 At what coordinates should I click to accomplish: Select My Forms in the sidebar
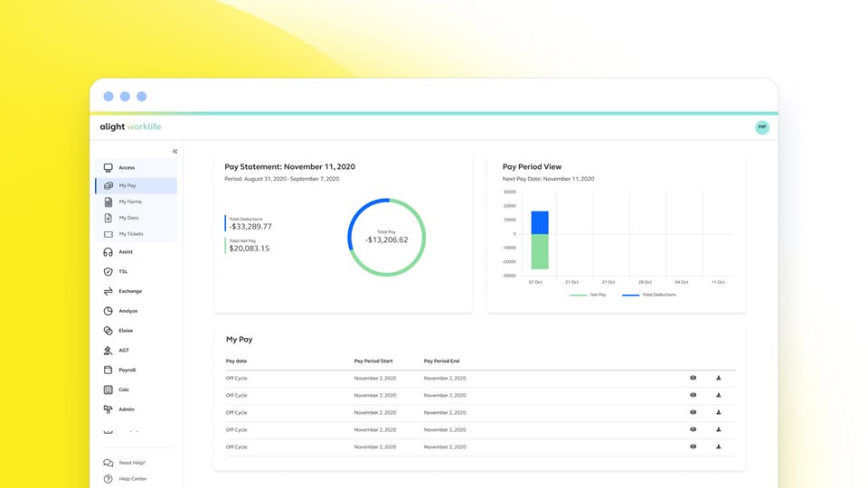click(130, 202)
